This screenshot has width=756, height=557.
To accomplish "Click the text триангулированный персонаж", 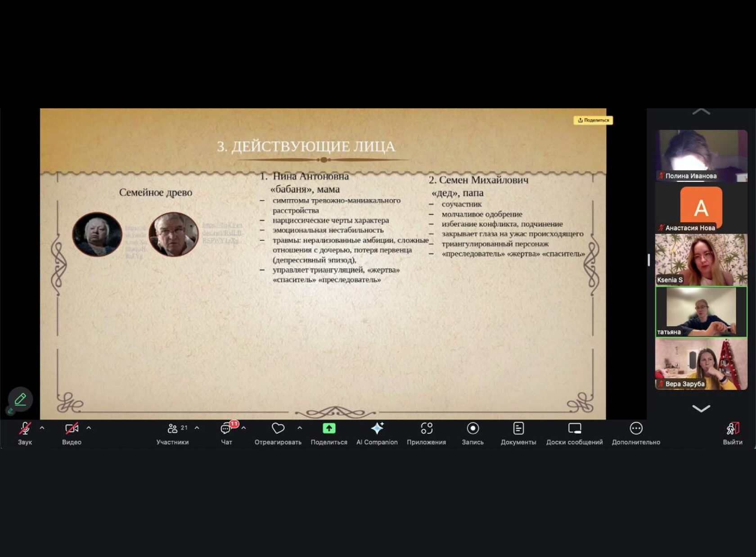I will coord(495,244).
